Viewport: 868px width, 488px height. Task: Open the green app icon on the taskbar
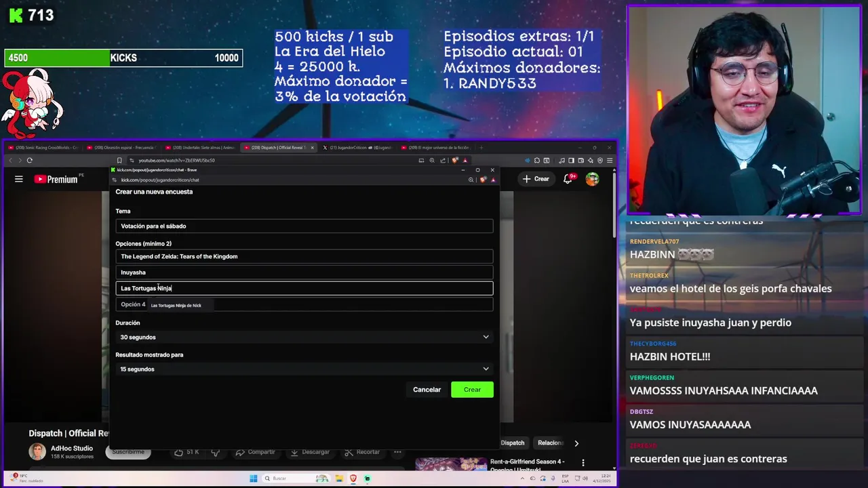[367, 479]
